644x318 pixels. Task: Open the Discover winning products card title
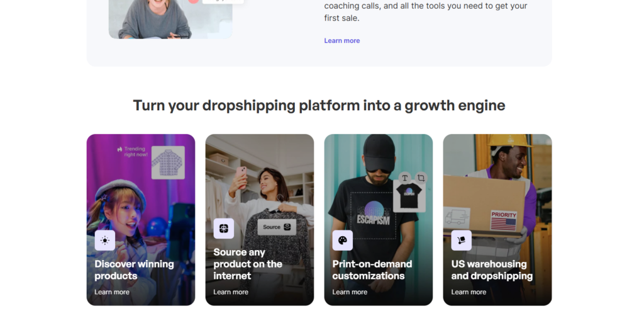point(135,270)
